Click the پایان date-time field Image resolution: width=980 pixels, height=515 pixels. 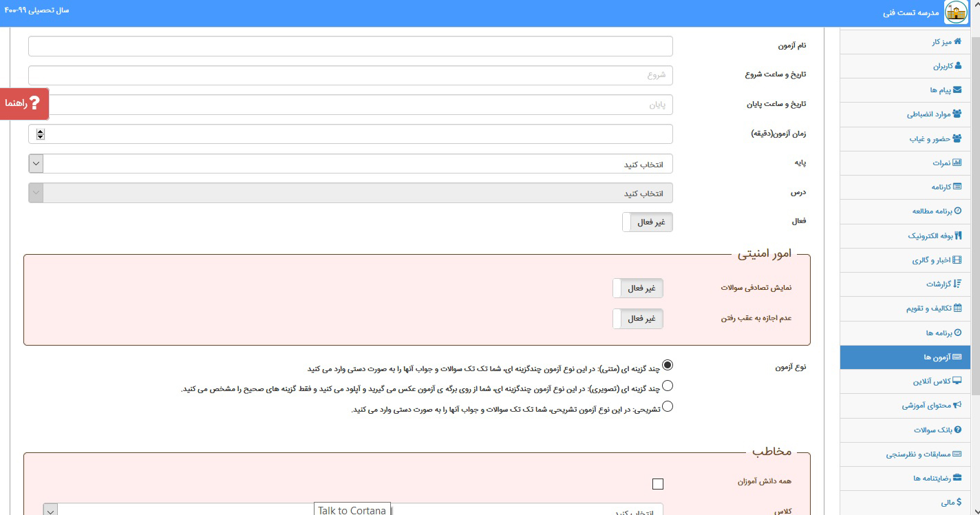[x=350, y=105]
